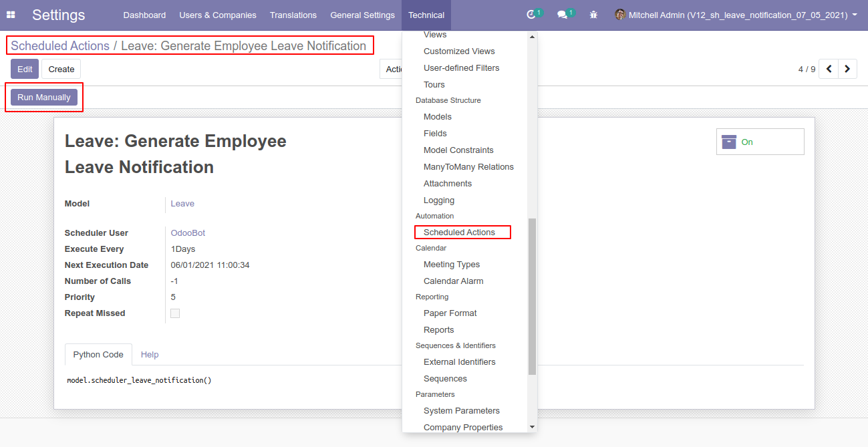Select Scheduled Actions in Technical menu
The height and width of the screenshot is (447, 868).
459,233
